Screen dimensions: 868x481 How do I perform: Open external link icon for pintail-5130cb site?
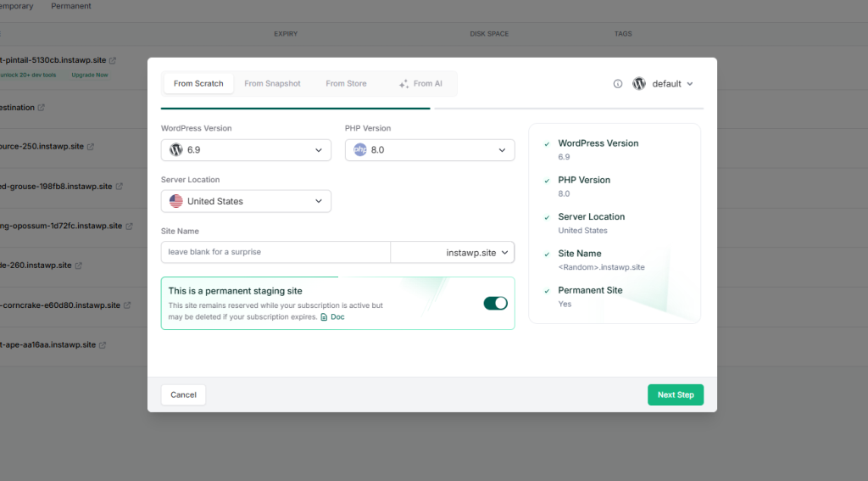[113, 60]
